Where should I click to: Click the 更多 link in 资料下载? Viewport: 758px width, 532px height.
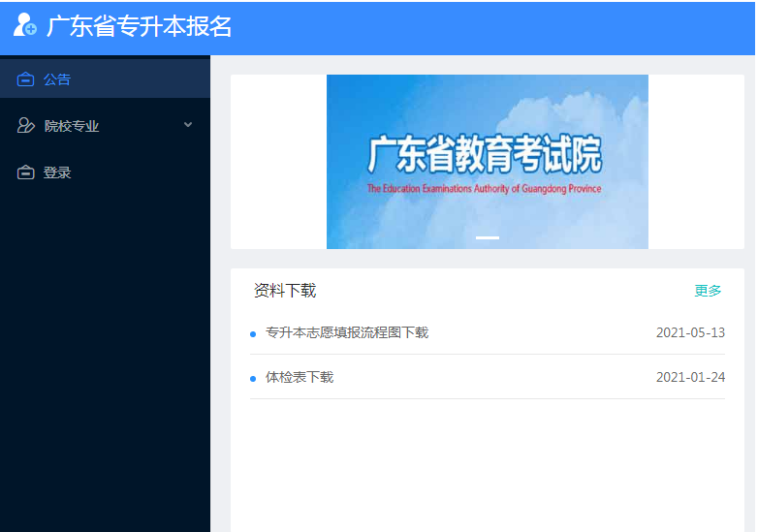[708, 291]
